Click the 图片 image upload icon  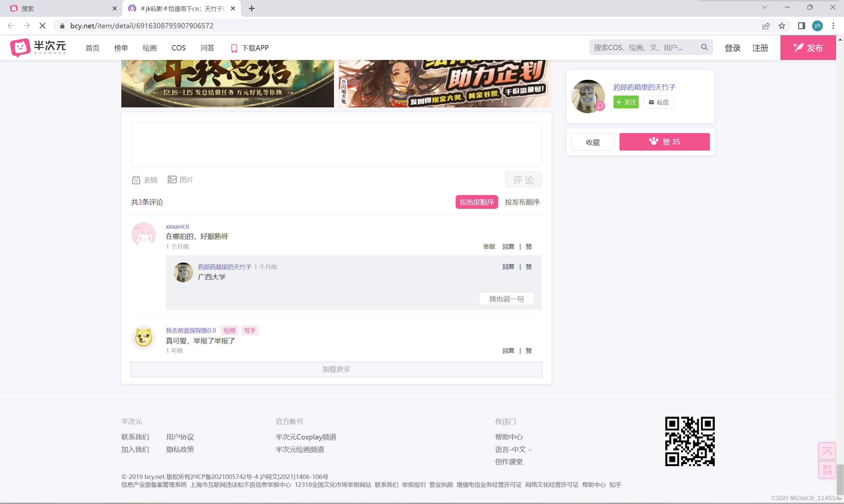[172, 179]
